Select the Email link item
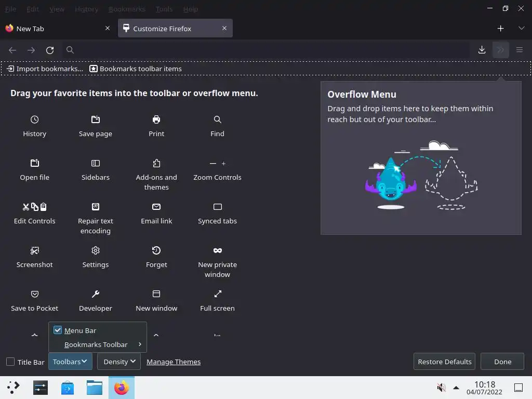Screen dimensions: 532x399 tap(156, 214)
